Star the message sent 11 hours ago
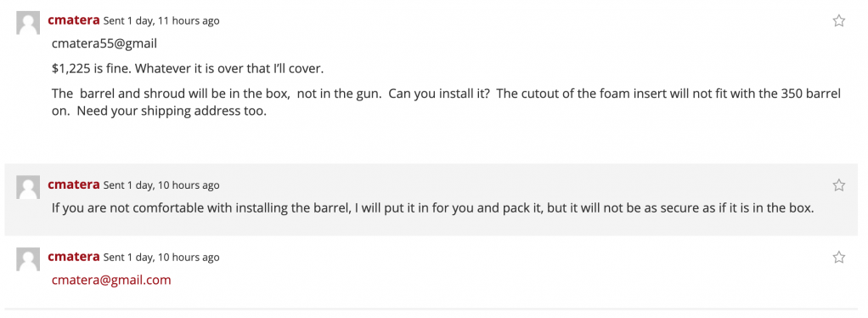Viewport: 868px width, 318px height. point(838,21)
